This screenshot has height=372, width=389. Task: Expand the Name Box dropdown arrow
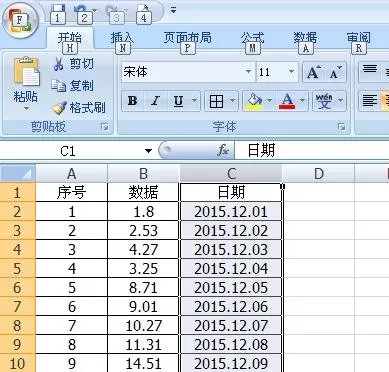click(148, 151)
